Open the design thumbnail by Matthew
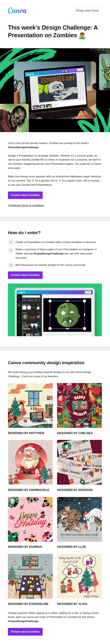Viewport: 110px width, 644px height. pos(30,405)
